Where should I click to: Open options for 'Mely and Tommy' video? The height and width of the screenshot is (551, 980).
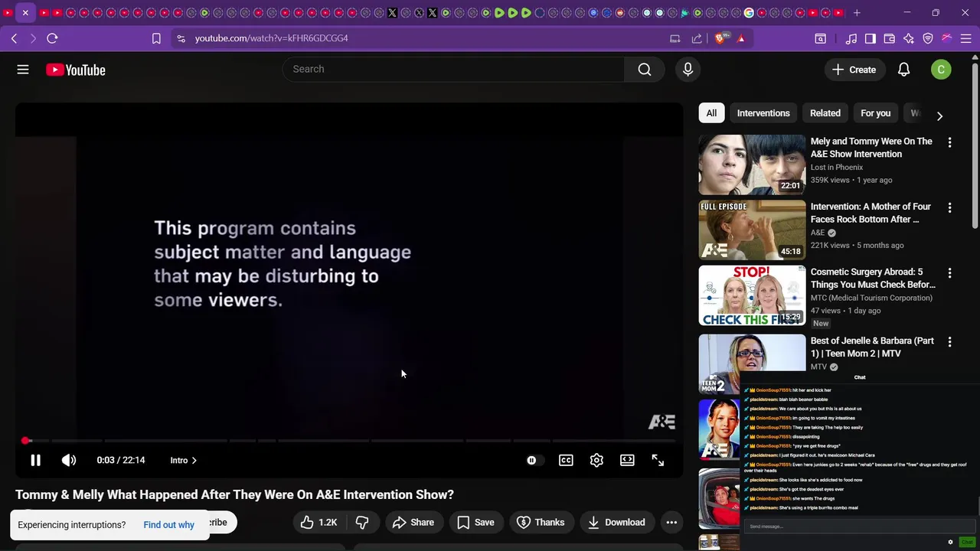click(949, 142)
